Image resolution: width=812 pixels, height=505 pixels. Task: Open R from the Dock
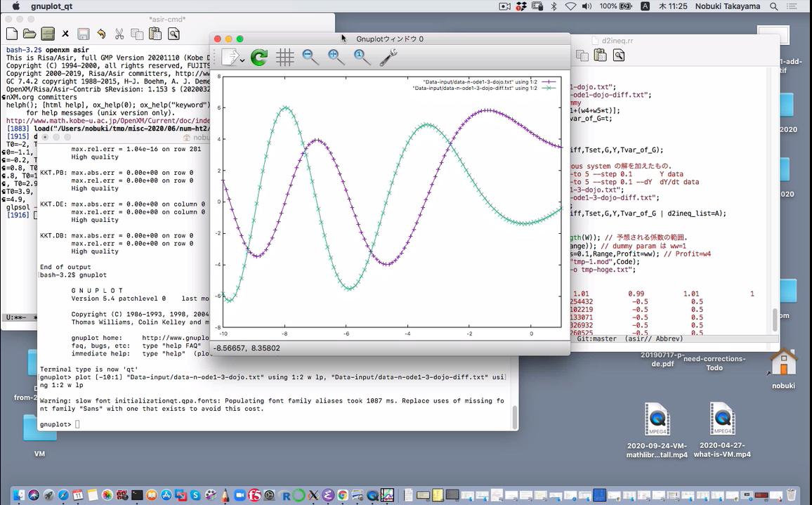point(284,495)
